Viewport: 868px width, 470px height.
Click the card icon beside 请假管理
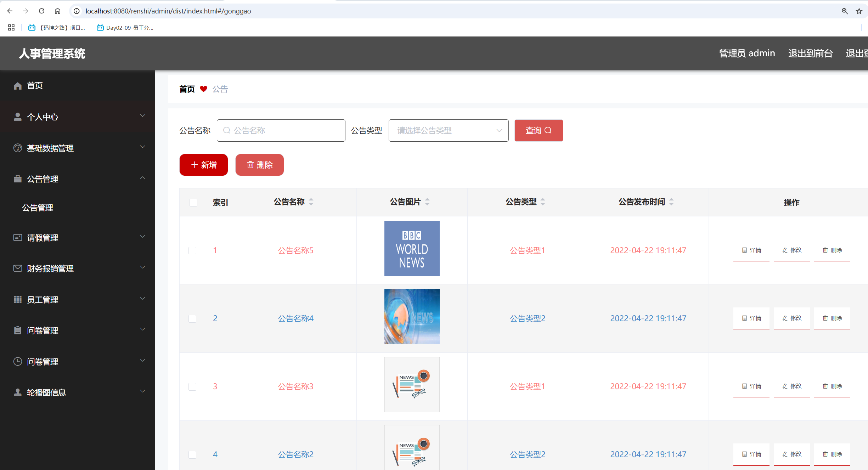coord(18,238)
